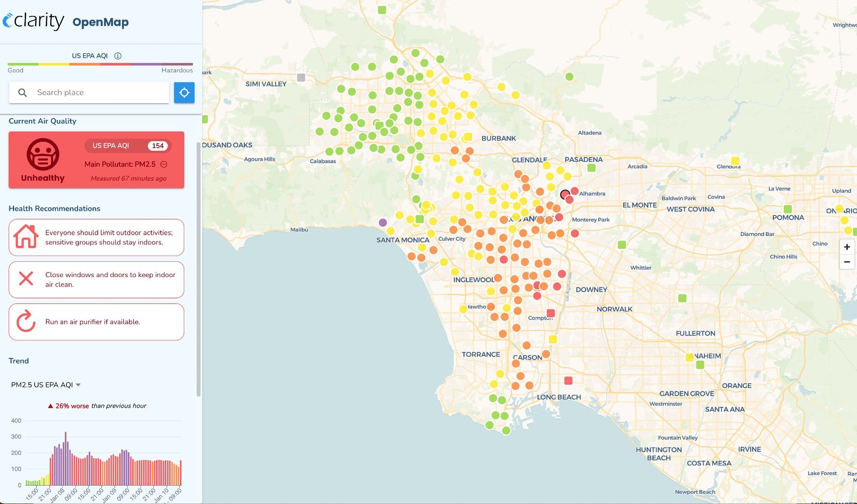Zoom in with the map plus button
Image resolution: width=857 pixels, height=504 pixels.
coord(847,247)
